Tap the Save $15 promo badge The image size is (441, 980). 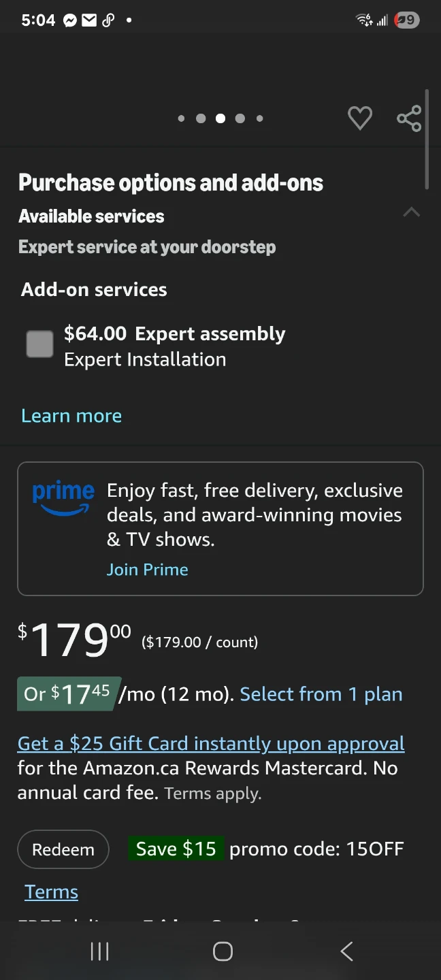176,849
